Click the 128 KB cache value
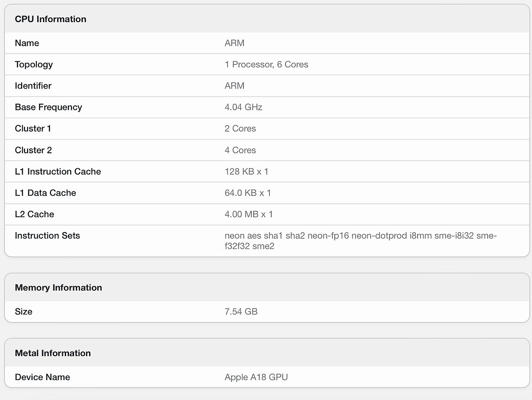Viewport: 532px width, 400px height. point(242,171)
